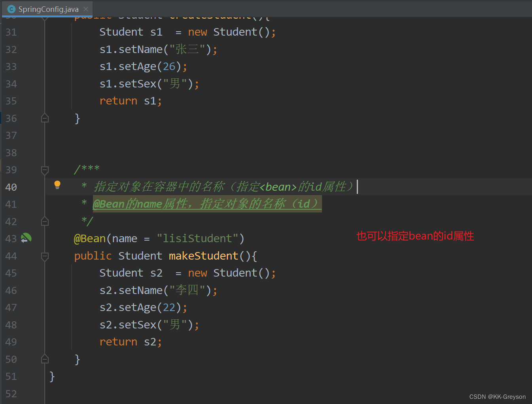Click the underlined @Bean comment link on line 41

[207, 204]
